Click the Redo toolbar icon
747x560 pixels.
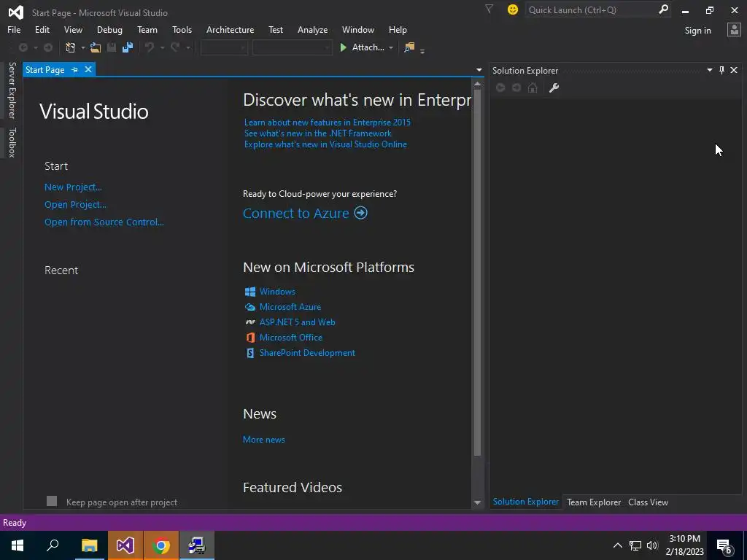[175, 47]
